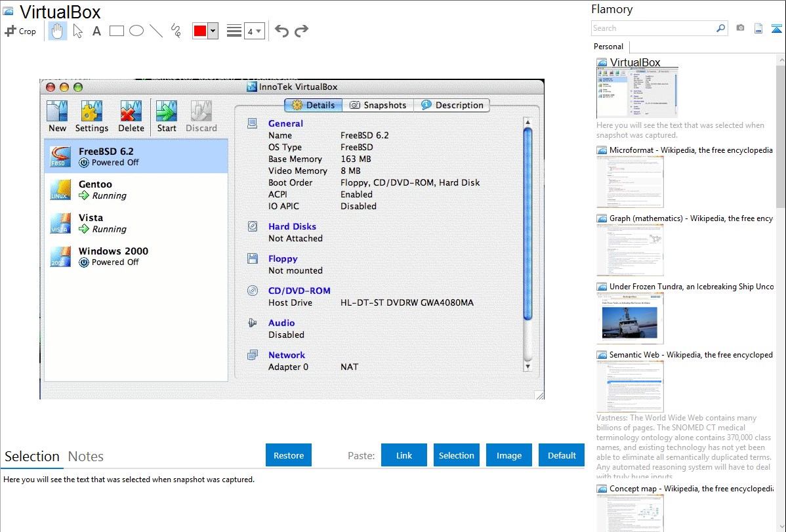
Task: Click New in the VirtualBox toolbar
Action: tap(57, 116)
